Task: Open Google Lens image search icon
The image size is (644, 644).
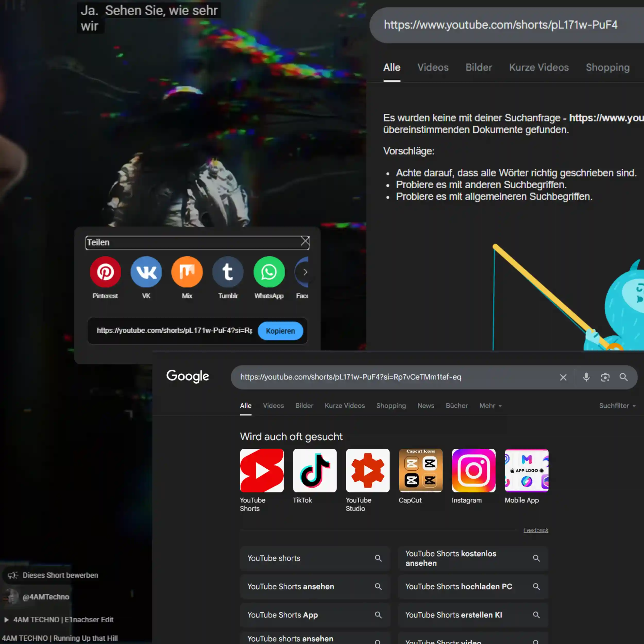Action: point(605,377)
